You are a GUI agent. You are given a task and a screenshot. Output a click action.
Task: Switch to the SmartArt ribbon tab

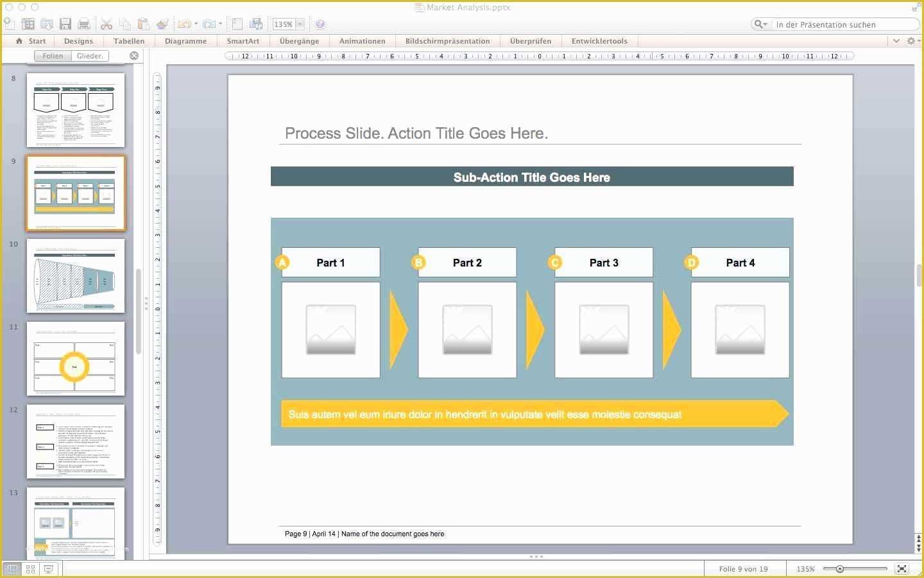click(243, 40)
